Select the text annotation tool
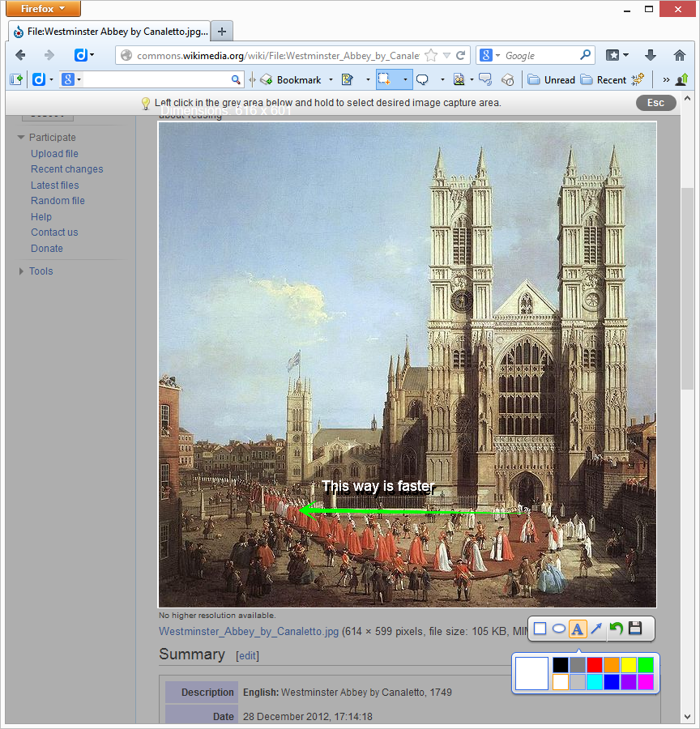Image resolution: width=700 pixels, height=729 pixels. [x=577, y=629]
